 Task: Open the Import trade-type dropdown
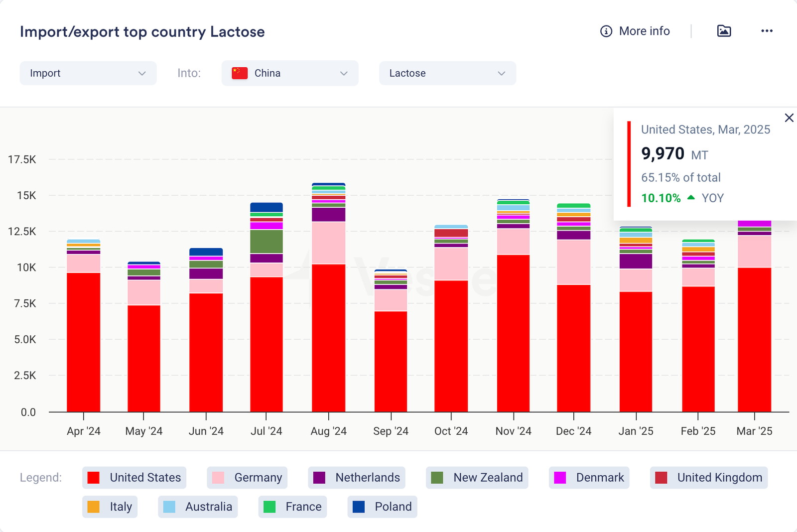88,73
